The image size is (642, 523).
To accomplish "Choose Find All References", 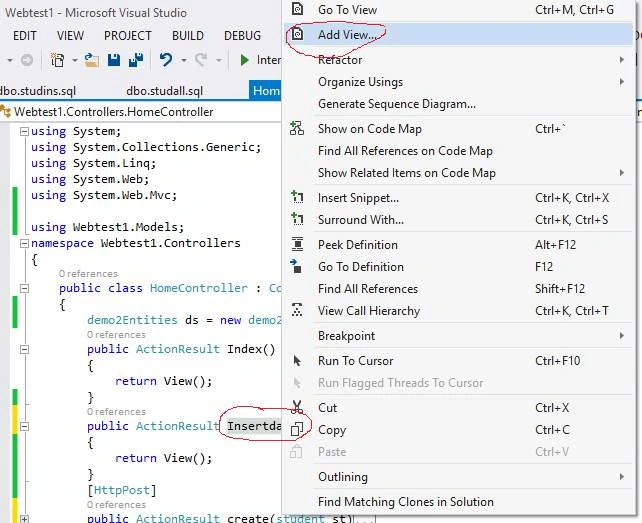I will pos(459,289).
